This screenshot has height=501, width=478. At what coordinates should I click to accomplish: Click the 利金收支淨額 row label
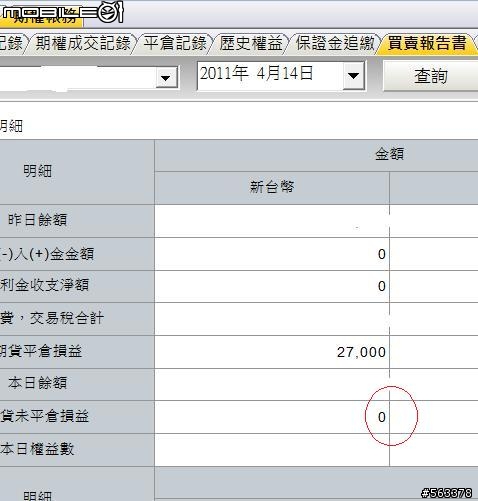coord(44,285)
